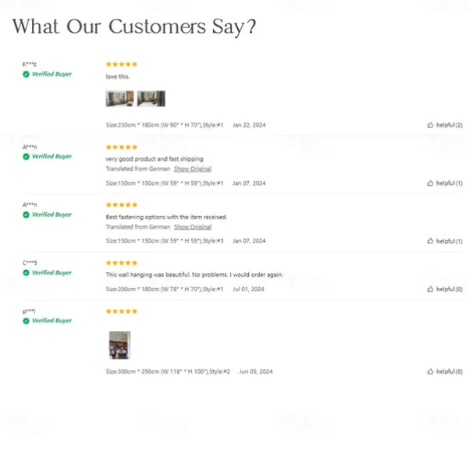Show Original for 'very good product' review
The image size is (476, 476).
coord(192,169)
